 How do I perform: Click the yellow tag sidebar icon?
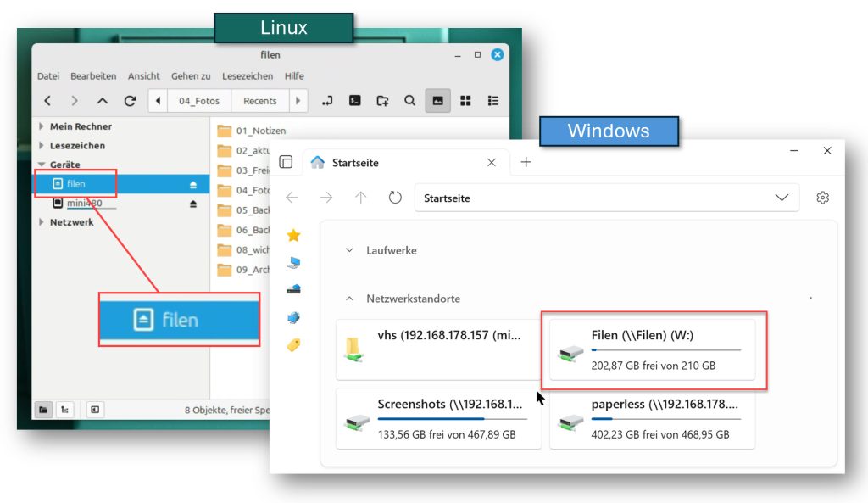(x=294, y=345)
